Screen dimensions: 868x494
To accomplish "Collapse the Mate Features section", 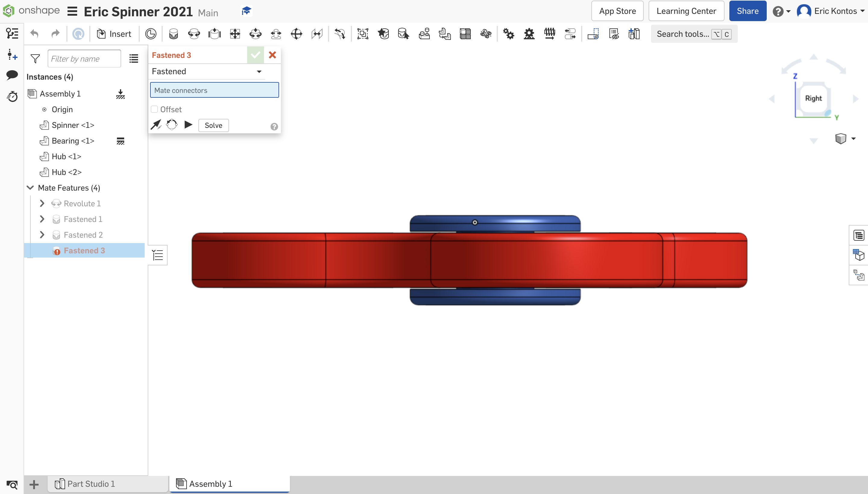I will click(30, 188).
